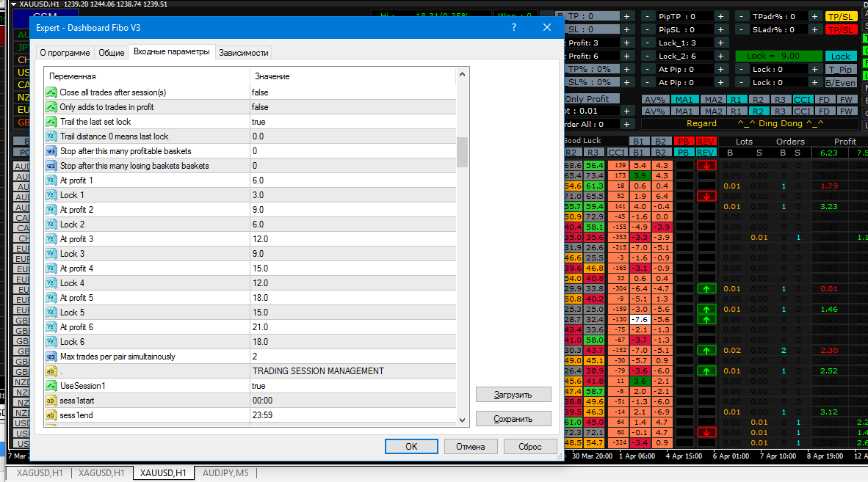Click the integer icon for 'Stop after this many losing baskets'
Viewport: 868px width, 482px height.
tap(51, 166)
